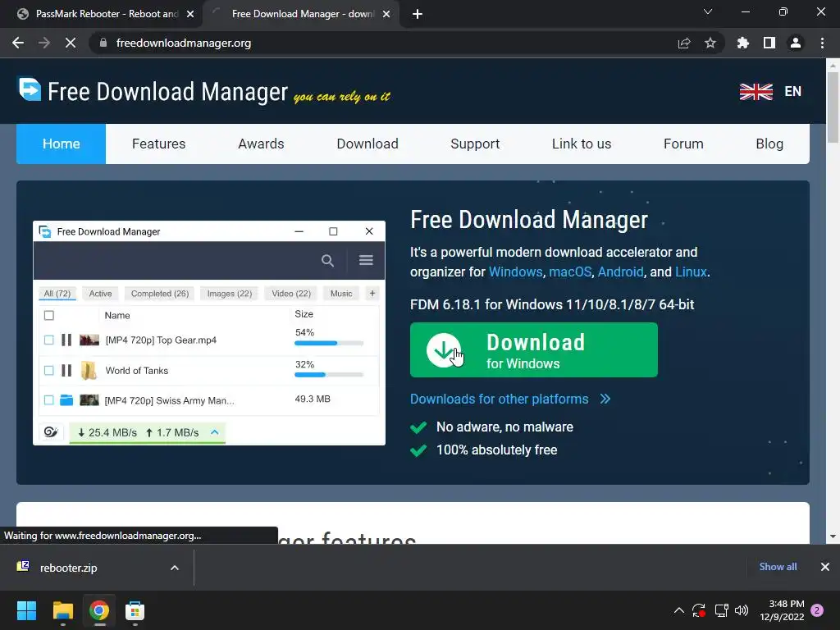Click the green Download for Windows button
Viewport: 840px width, 630px height.
pos(533,349)
